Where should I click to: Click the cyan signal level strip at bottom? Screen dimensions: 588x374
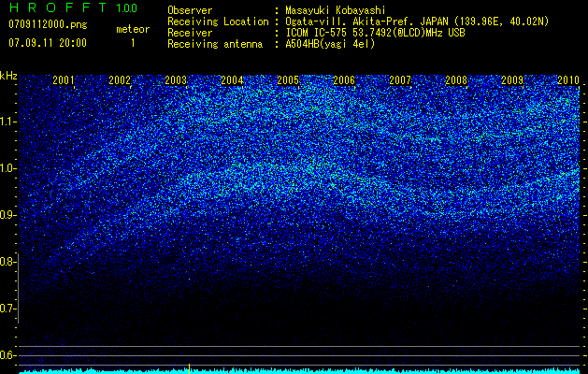[299, 371]
